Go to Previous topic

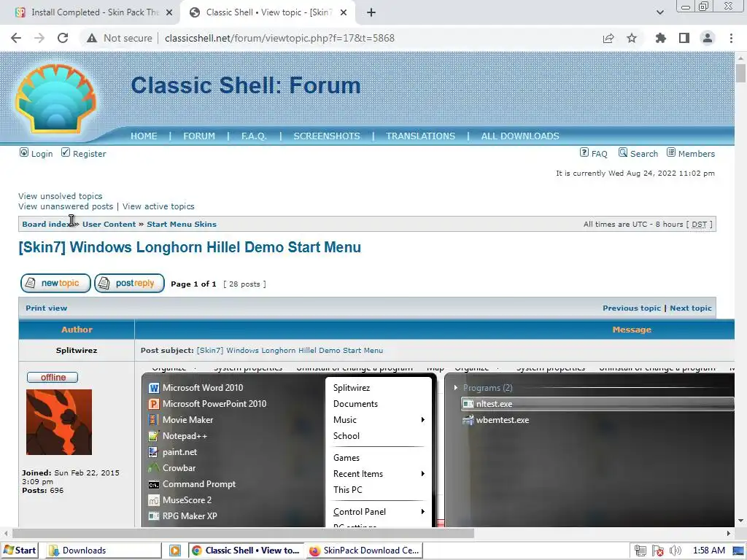632,308
